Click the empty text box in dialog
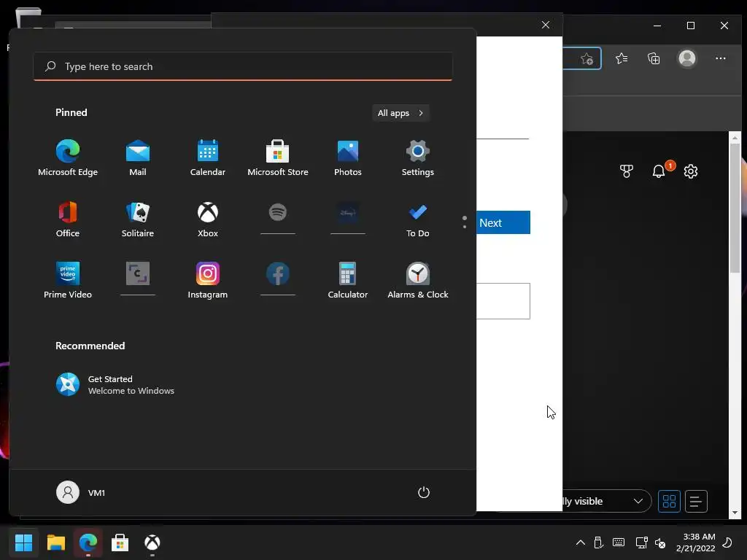Screen dimensions: 747x560 [x=503, y=301]
